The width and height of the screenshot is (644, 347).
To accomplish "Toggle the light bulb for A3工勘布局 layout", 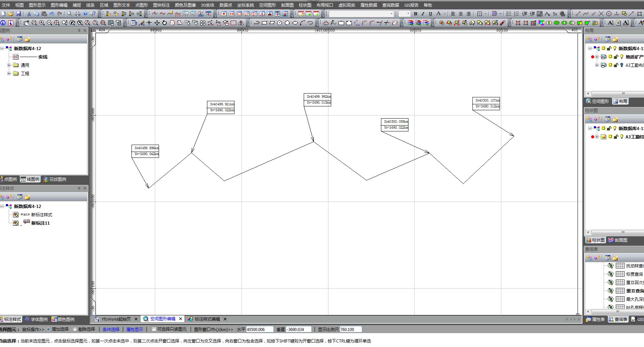I will pos(622,65).
